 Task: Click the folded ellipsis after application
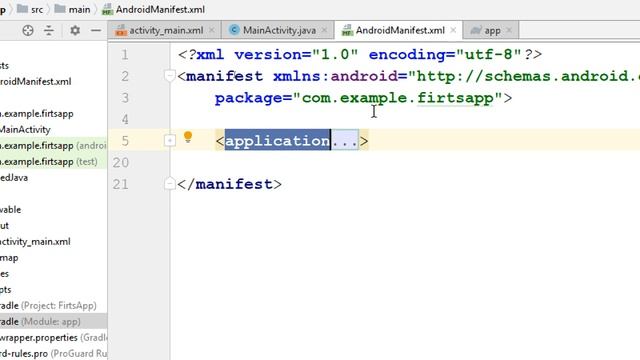tap(345, 141)
